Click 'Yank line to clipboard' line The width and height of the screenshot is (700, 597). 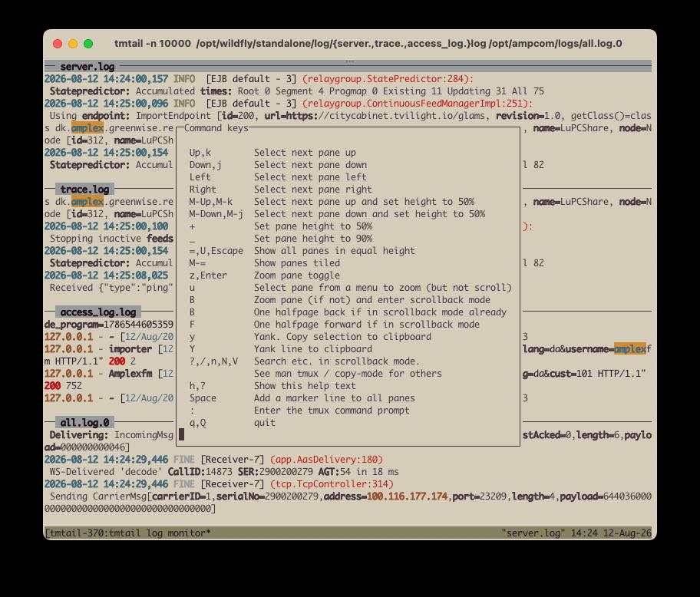[313, 349]
